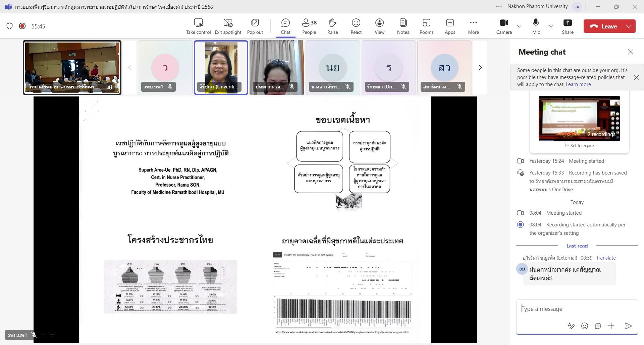
Task: Click the spotlight pin icon on conference tile
Action: [x=109, y=87]
